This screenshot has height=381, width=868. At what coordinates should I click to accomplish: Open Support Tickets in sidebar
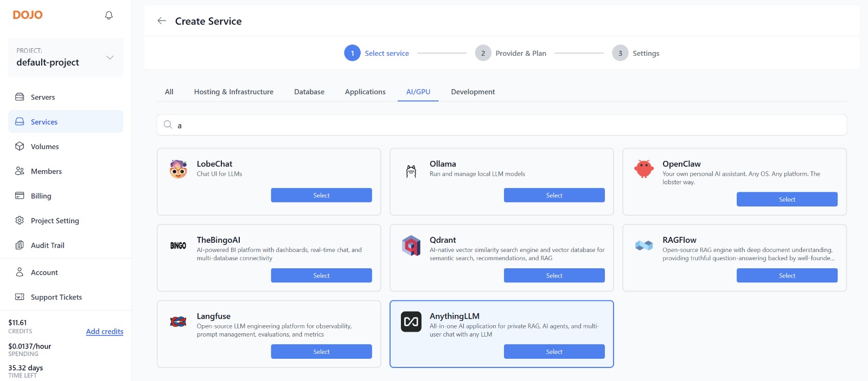click(66, 297)
